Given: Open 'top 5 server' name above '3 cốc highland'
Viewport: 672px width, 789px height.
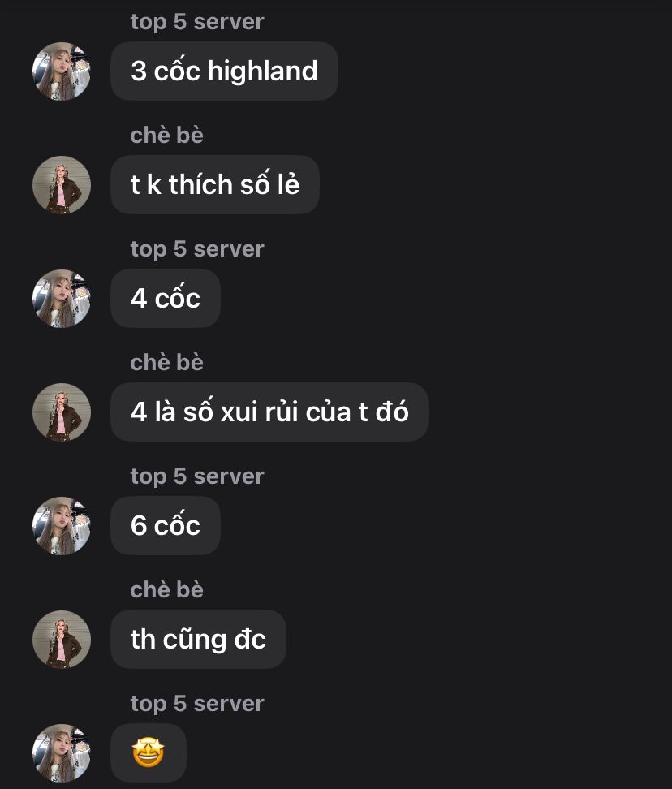Looking at the screenshot, I should 197,22.
